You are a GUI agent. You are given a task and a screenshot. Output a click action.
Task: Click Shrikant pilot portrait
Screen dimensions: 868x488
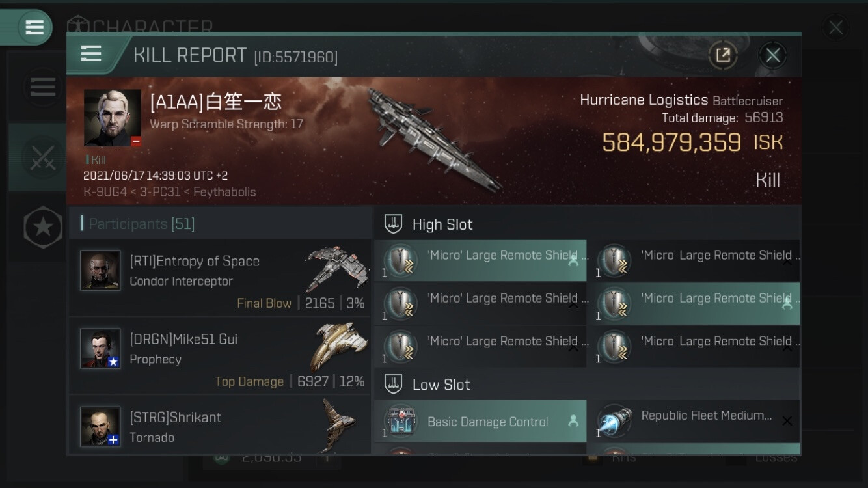point(100,426)
